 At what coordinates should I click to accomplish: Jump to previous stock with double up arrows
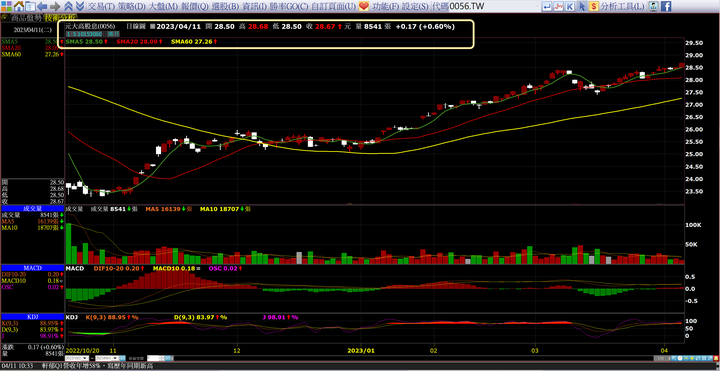click(x=68, y=6)
